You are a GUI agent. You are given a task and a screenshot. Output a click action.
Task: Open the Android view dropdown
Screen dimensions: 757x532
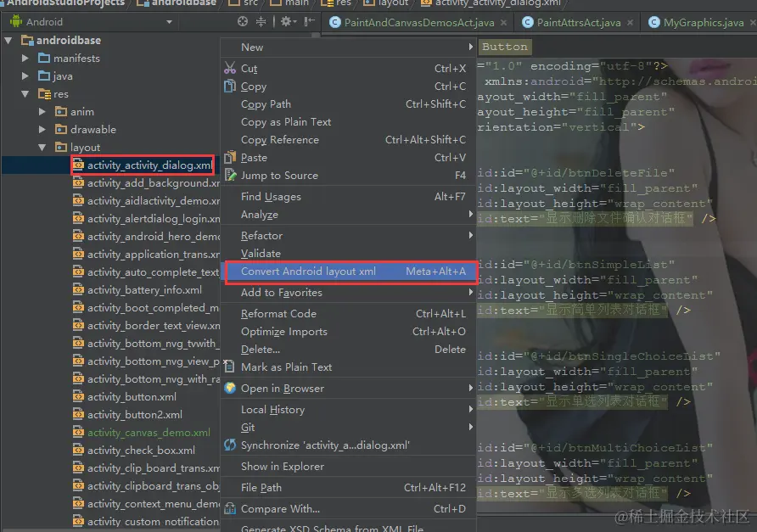pyautogui.click(x=169, y=22)
